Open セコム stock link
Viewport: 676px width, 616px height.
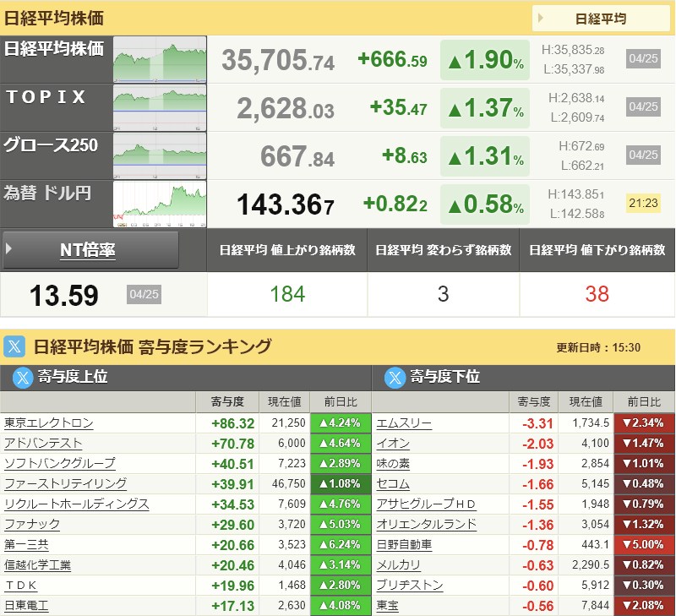click(393, 483)
